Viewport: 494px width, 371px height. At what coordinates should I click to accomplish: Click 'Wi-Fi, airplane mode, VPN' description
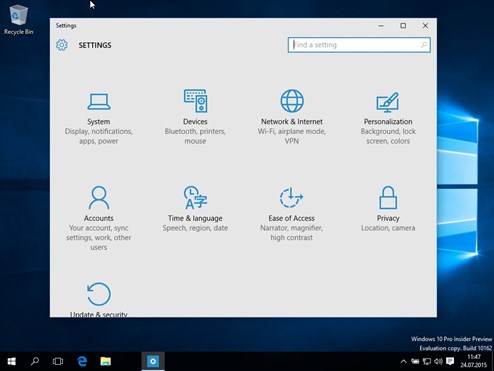[x=292, y=136]
